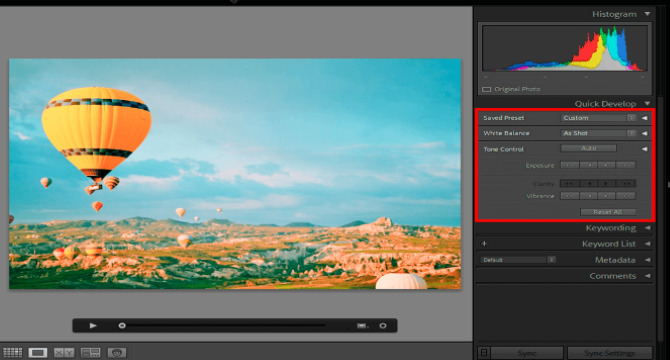The image size is (670, 360).
Task: Add keyword with Keyword List plus
Action: (484, 244)
